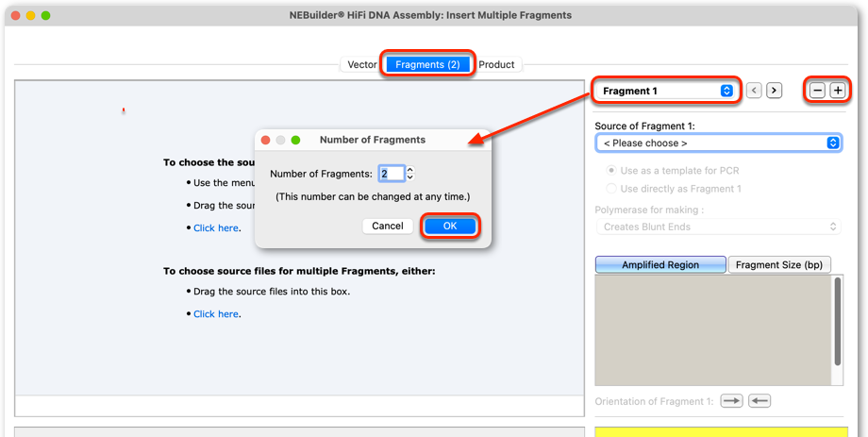Click the green zoom button of main window

tap(45, 15)
